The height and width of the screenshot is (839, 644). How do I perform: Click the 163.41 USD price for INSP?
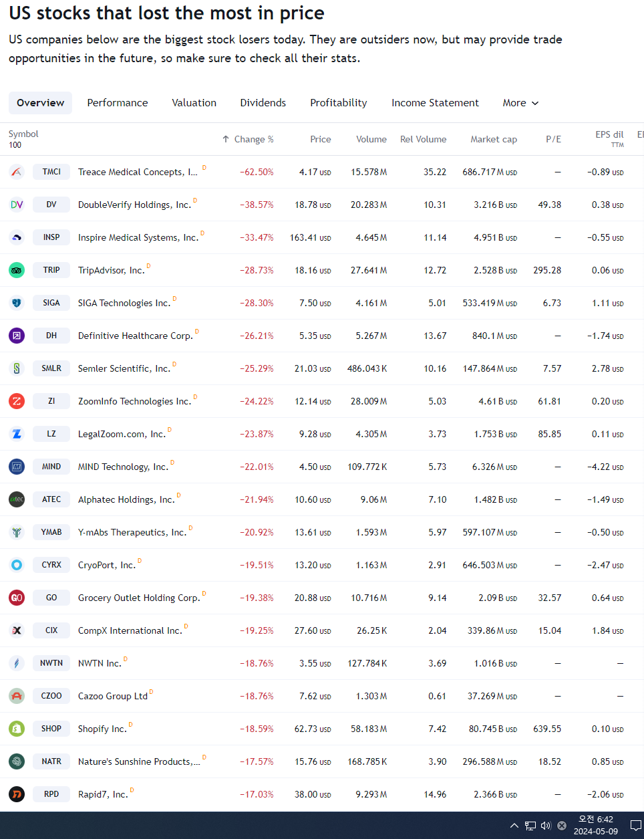pos(311,237)
